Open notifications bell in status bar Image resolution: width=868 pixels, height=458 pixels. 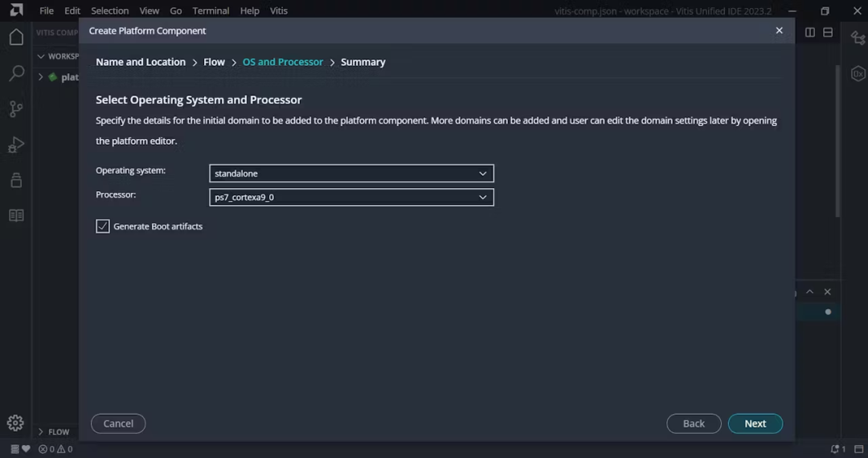[x=837, y=449]
